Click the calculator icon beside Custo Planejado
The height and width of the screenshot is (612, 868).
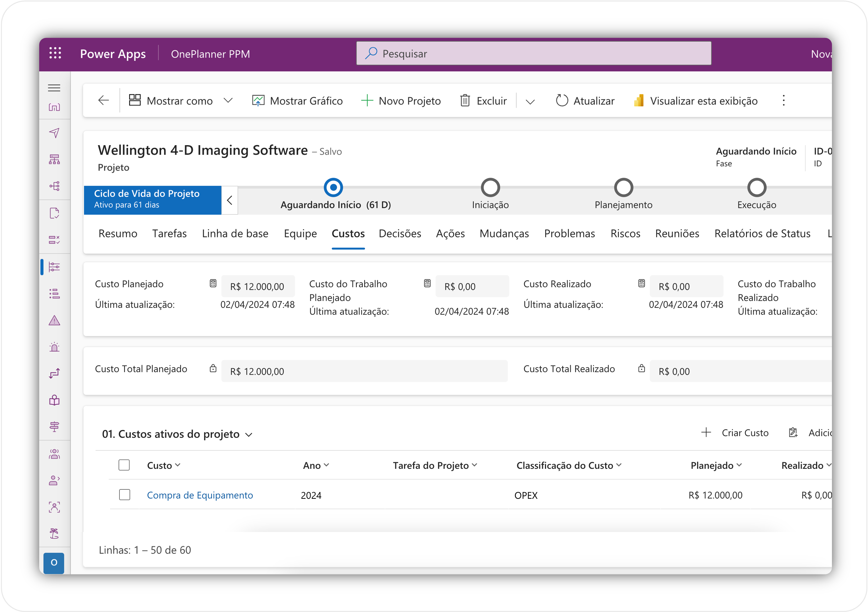coord(213,283)
